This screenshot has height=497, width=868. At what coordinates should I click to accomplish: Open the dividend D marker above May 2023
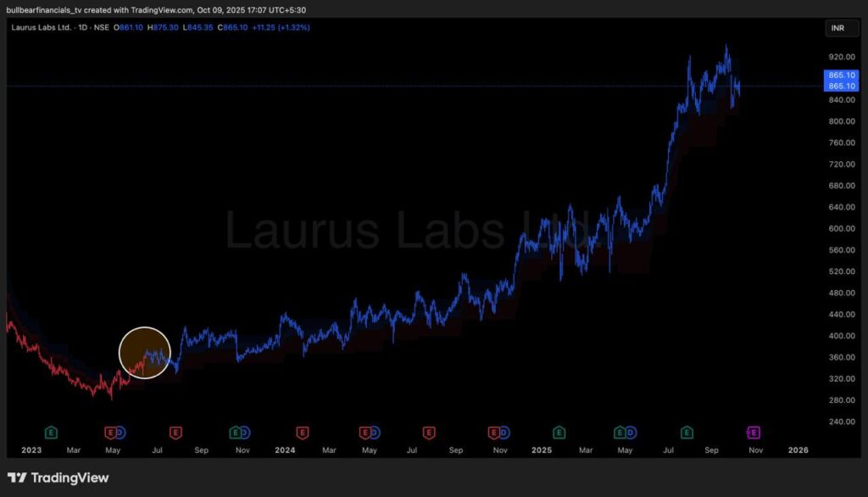(120, 433)
